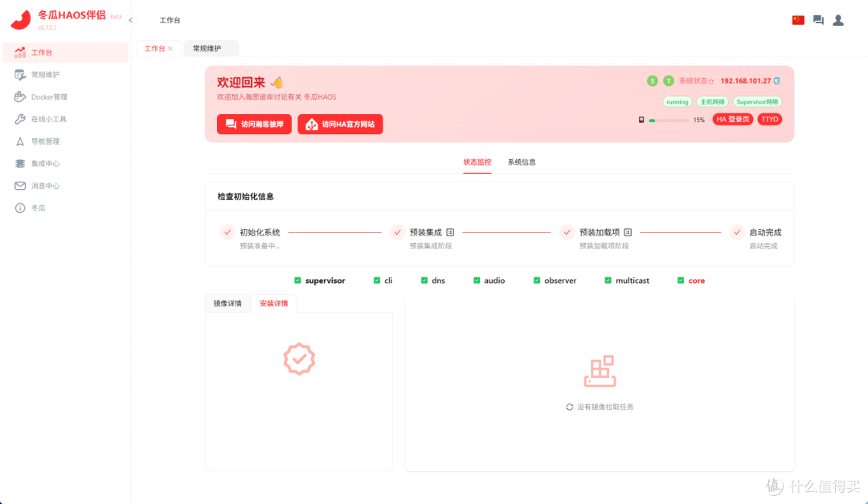868x504 pixels.
Task: Open the HA 登录页 button
Action: (732, 120)
